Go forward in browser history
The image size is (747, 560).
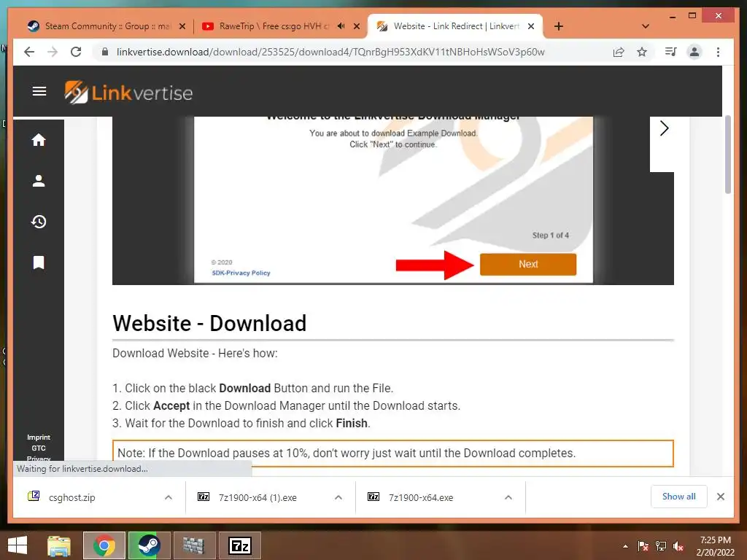(x=53, y=52)
